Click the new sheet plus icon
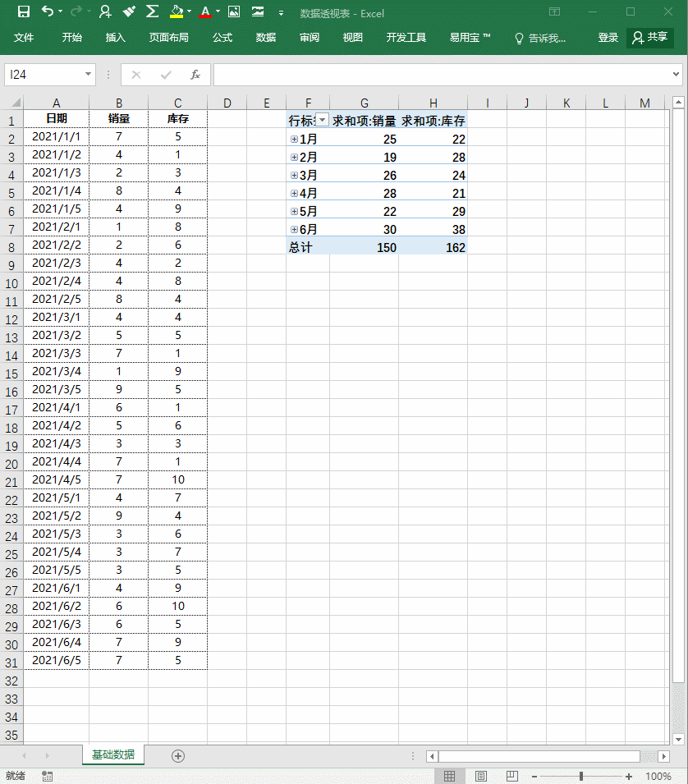 point(178,755)
